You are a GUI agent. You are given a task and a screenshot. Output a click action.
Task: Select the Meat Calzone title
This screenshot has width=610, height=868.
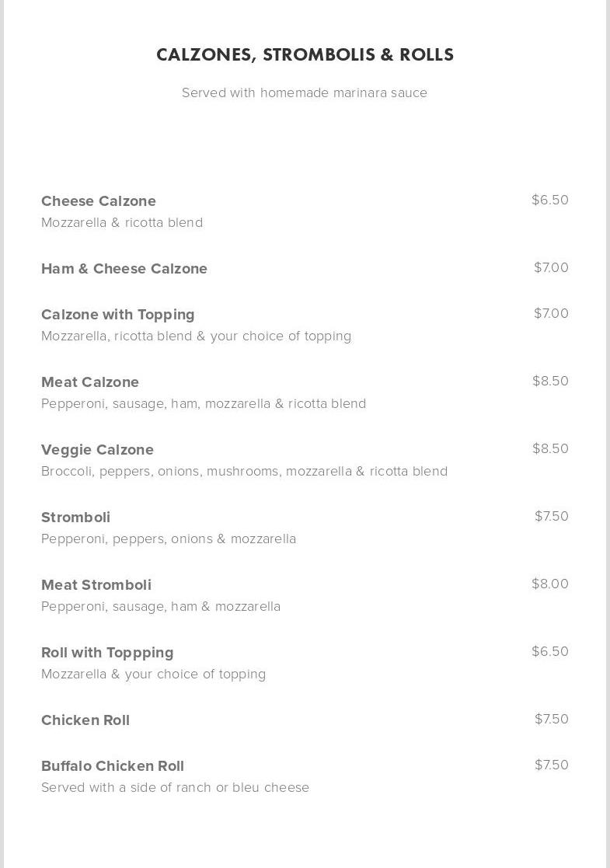click(90, 382)
